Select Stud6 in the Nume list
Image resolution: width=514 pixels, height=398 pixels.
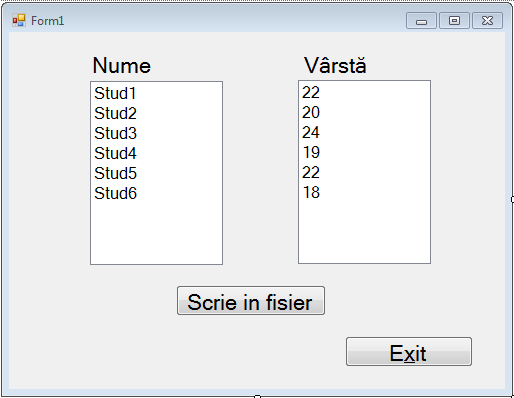coord(156,193)
